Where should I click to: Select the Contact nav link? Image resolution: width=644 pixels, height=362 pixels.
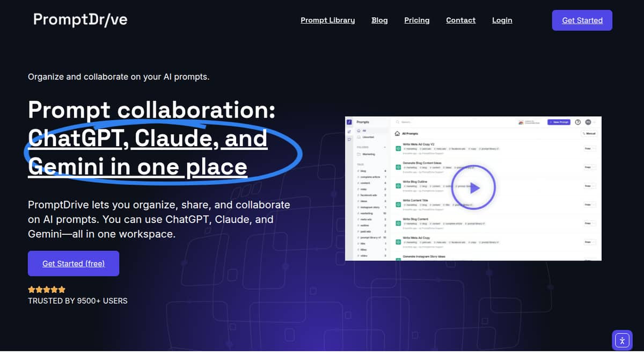pyautogui.click(x=461, y=20)
